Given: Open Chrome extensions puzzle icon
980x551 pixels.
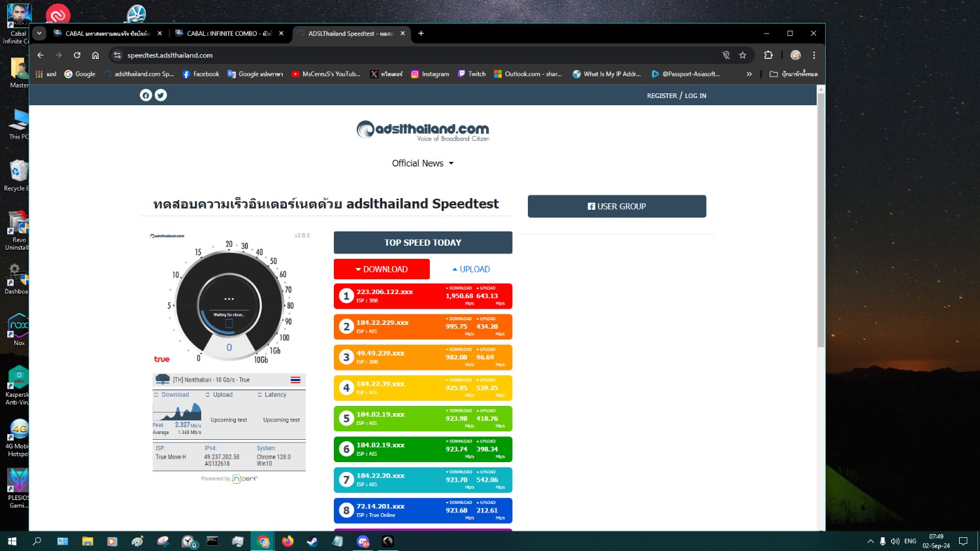Looking at the screenshot, I should point(768,56).
